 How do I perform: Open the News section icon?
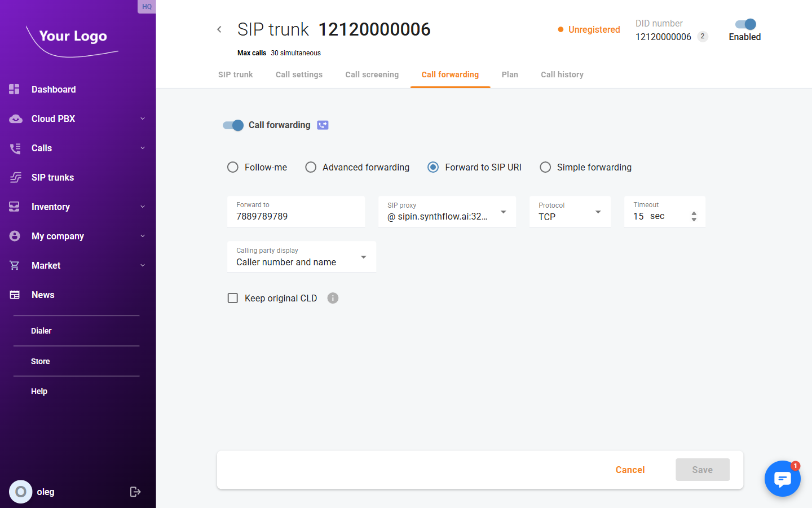(15, 295)
